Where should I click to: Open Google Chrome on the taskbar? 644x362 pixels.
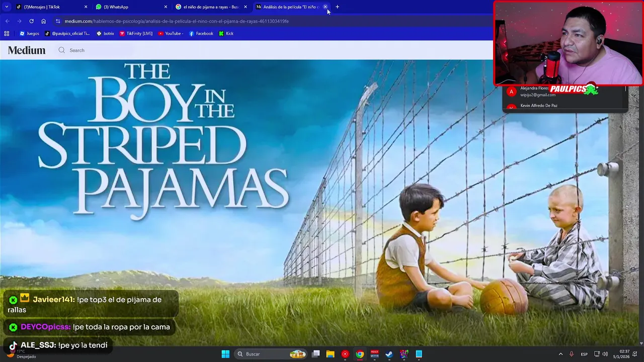[360, 354]
